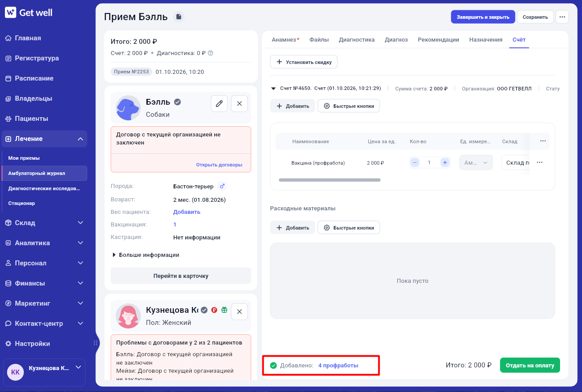The width and height of the screenshot is (582, 392).
Task: Close the Кузнецова owner card
Action: pos(240,311)
